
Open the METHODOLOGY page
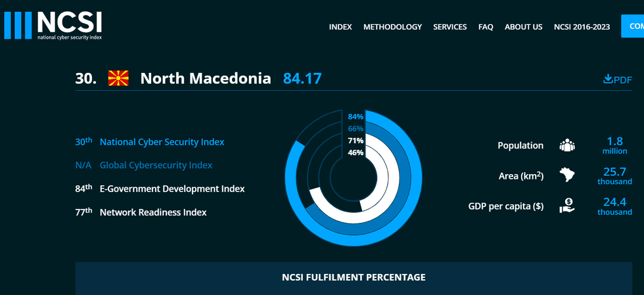(x=393, y=27)
